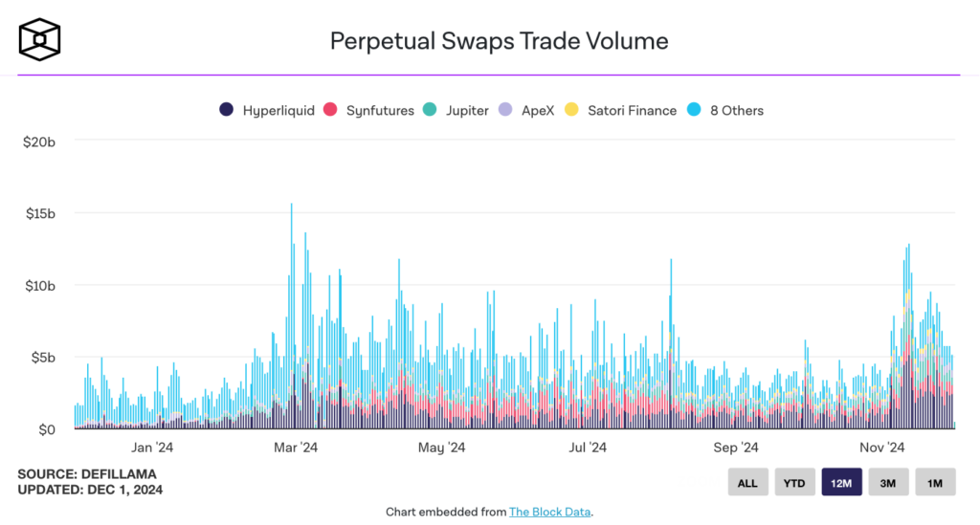Switch to YTD time range
This screenshot has height=525, width=980.
point(794,483)
